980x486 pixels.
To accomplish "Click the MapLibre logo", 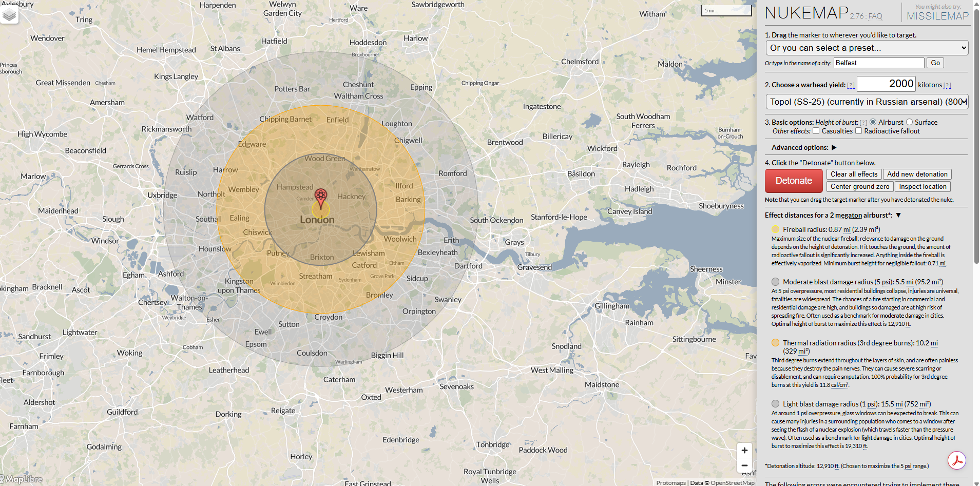I will point(22,479).
